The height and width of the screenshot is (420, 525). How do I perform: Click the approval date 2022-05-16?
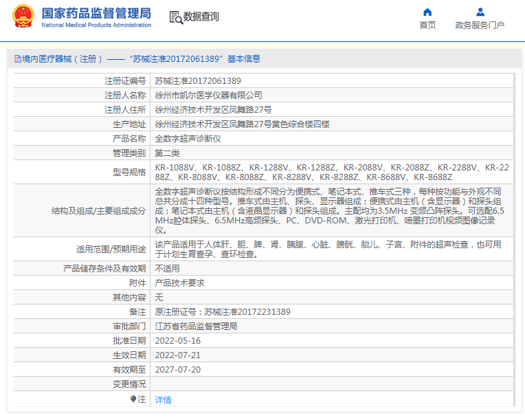tap(177, 341)
